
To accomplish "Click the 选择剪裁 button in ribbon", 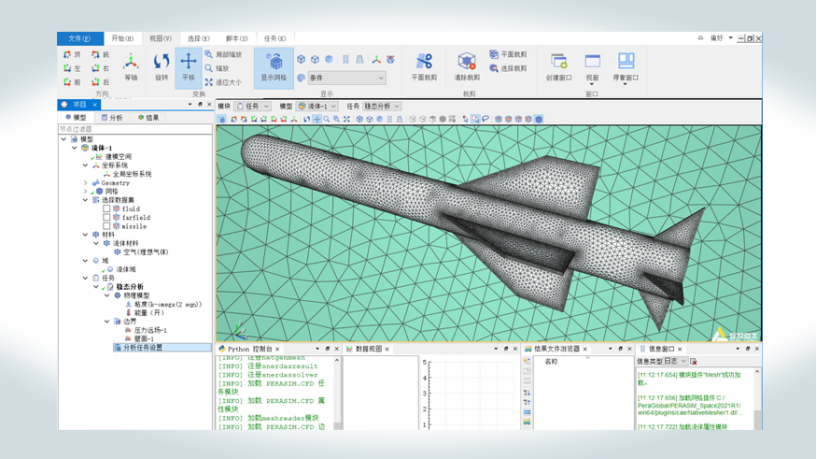I will (x=508, y=68).
